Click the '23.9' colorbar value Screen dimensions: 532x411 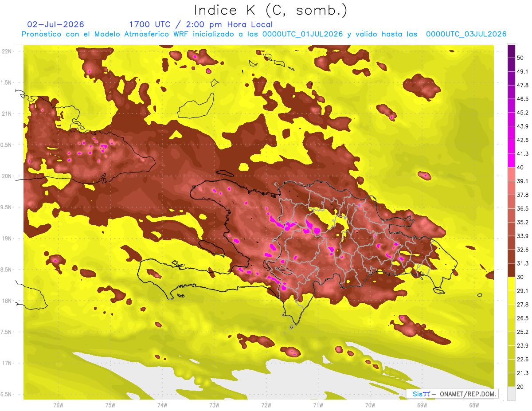(523, 346)
